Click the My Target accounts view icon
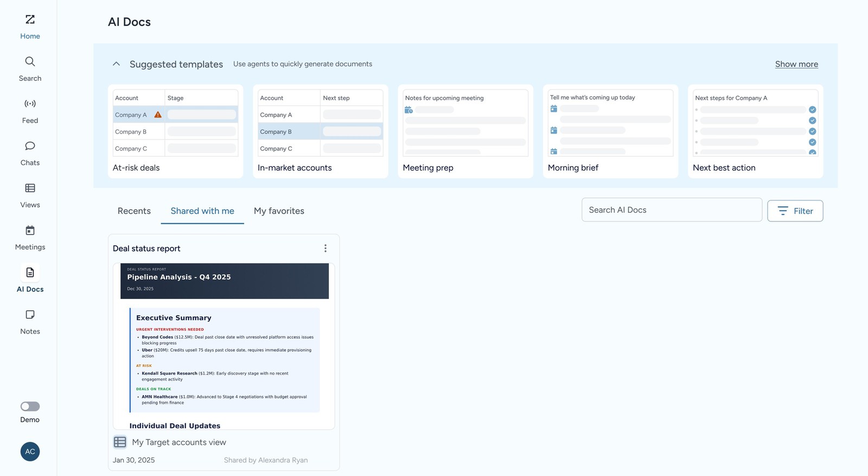 click(120, 442)
